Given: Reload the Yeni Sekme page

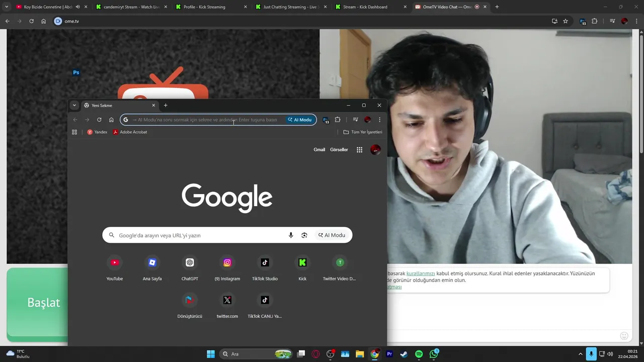Looking at the screenshot, I should (99, 120).
